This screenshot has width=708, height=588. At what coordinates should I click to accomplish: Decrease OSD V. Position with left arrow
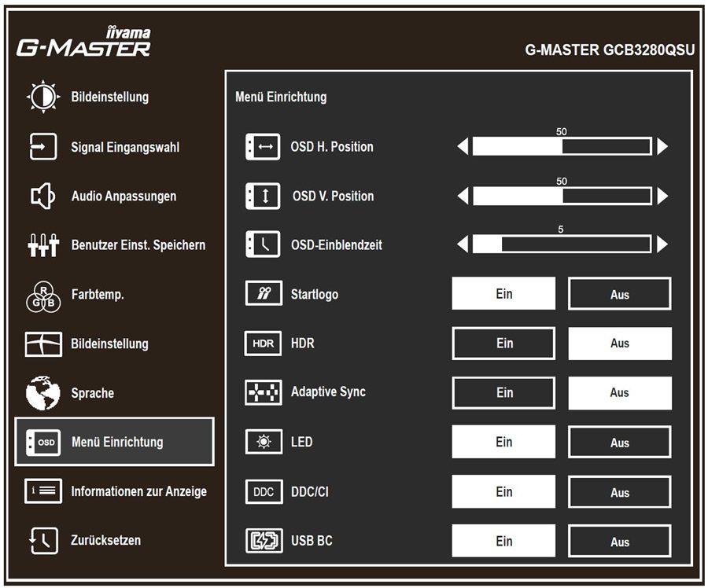463,196
